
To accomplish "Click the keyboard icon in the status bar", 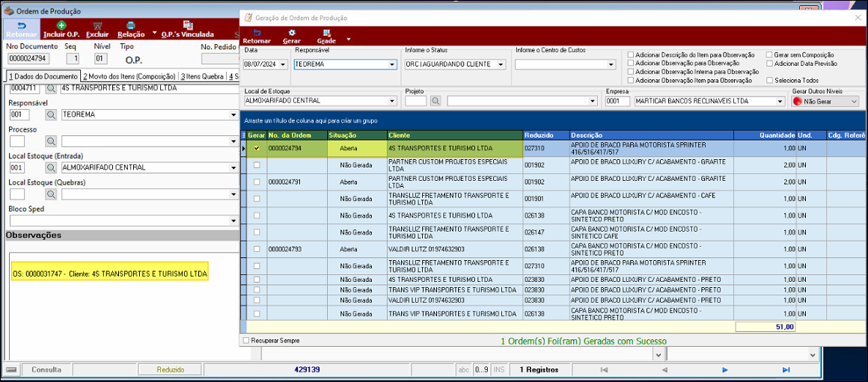I will 11,369.
